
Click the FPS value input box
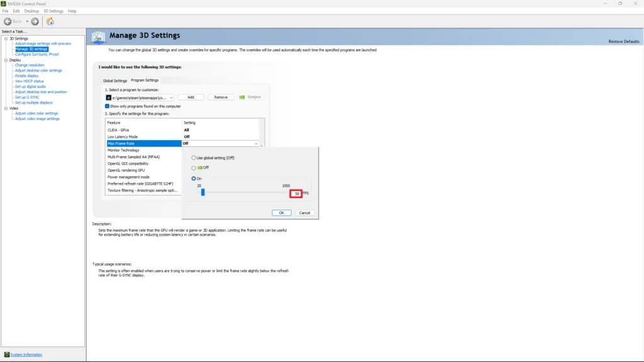pos(296,194)
